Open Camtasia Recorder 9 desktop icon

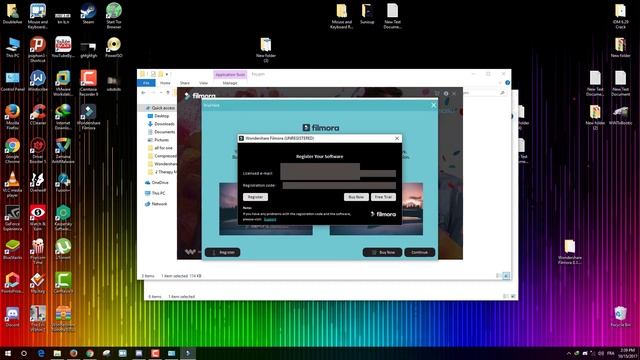[x=89, y=83]
